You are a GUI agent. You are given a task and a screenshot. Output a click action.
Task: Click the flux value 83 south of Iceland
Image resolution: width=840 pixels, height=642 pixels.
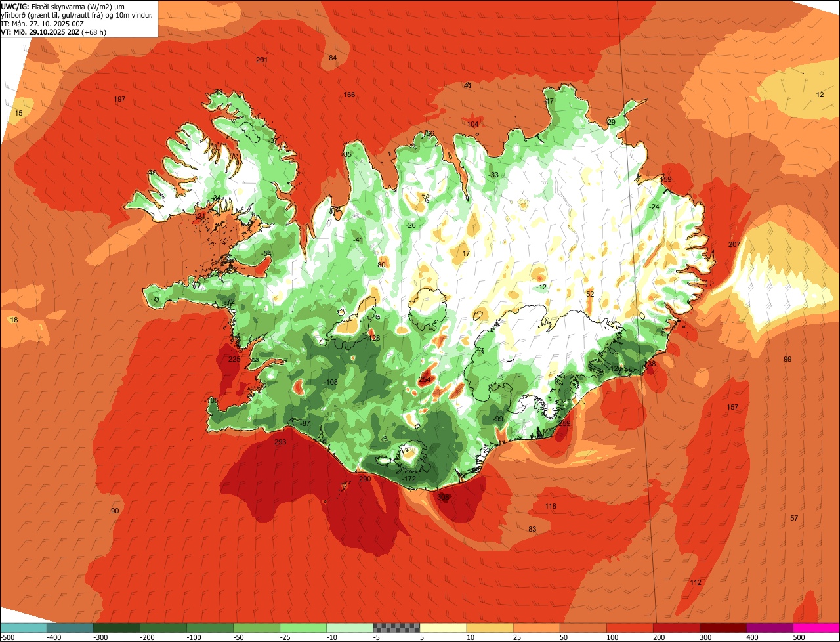532,529
